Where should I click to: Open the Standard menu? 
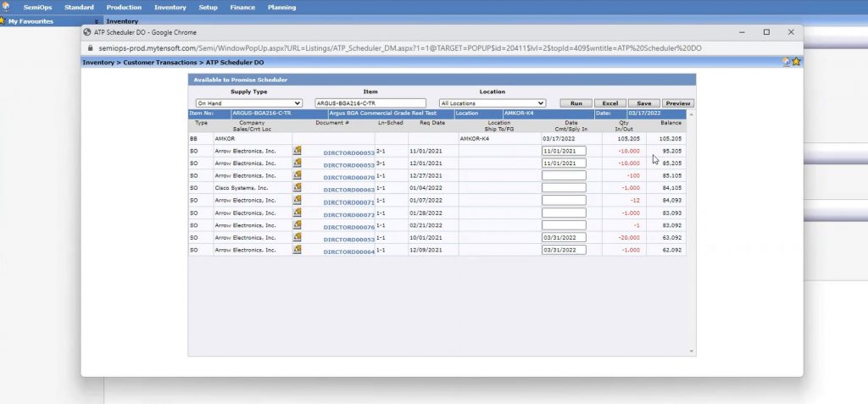click(79, 7)
